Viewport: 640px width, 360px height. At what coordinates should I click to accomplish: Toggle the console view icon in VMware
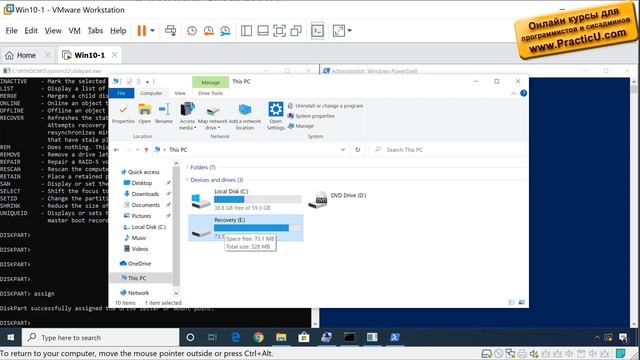coord(317,31)
